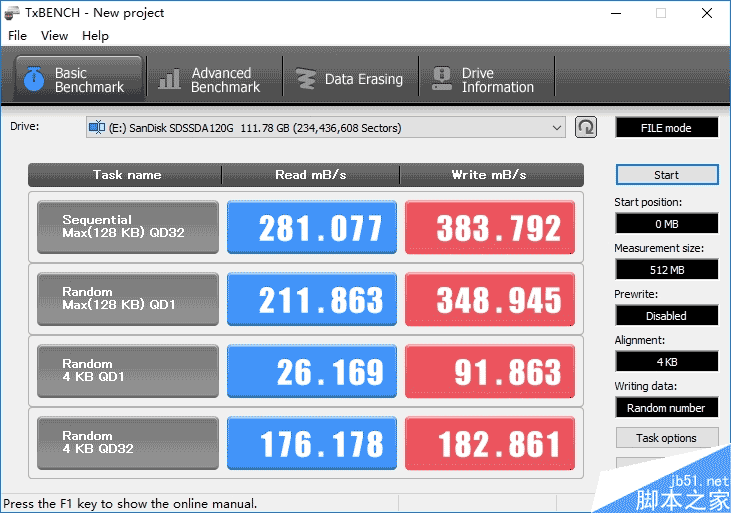Click the Sequential Max(128 KB) QD32 task button
This screenshot has height=513, width=731.
pos(128,227)
